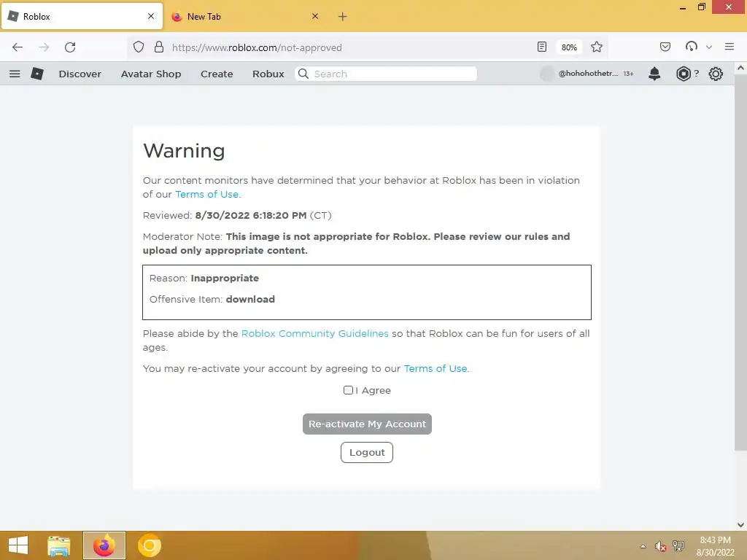The width and height of the screenshot is (747, 560).
Task: Go to the Create page
Action: (x=217, y=74)
